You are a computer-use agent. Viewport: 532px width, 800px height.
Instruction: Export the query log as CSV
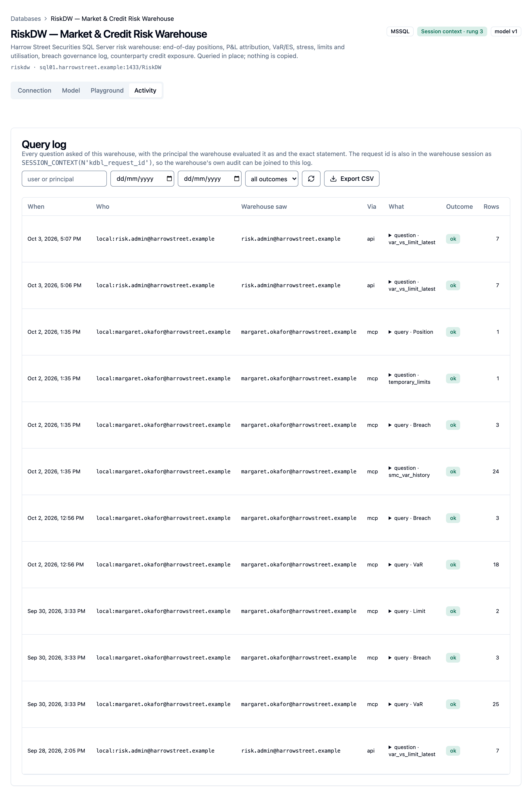coord(352,179)
